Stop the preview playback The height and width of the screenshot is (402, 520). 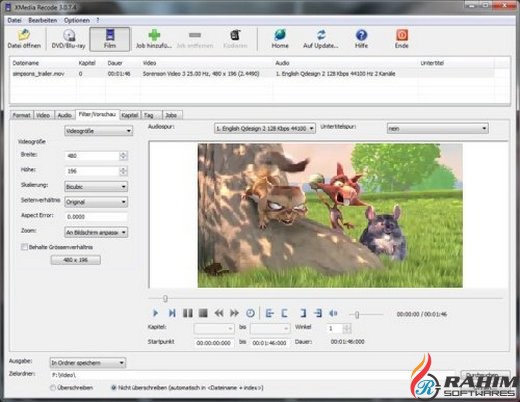[203, 313]
